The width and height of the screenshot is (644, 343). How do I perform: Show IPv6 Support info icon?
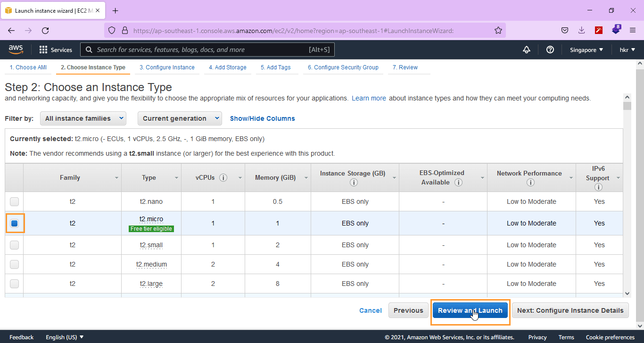(599, 187)
